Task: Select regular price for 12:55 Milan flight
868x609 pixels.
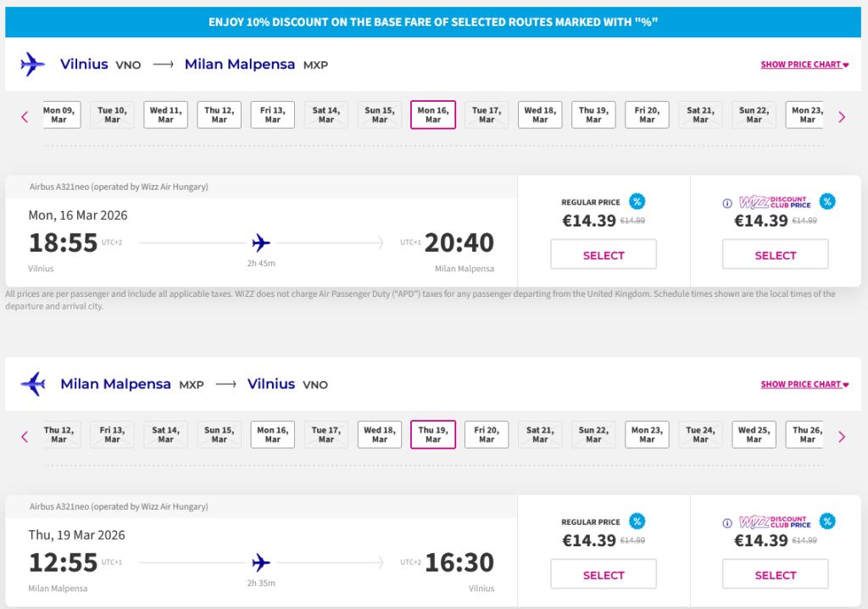Action: tap(604, 575)
